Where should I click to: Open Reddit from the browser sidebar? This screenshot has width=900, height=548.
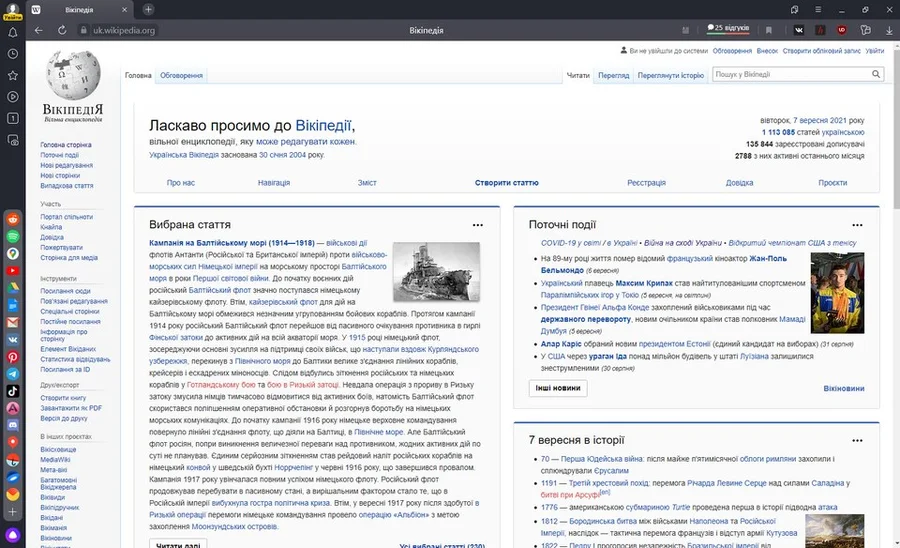13,219
